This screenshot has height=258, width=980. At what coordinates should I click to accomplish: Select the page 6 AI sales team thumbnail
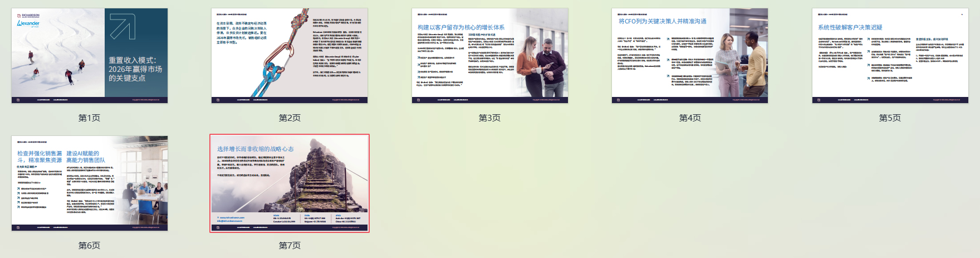click(89, 183)
